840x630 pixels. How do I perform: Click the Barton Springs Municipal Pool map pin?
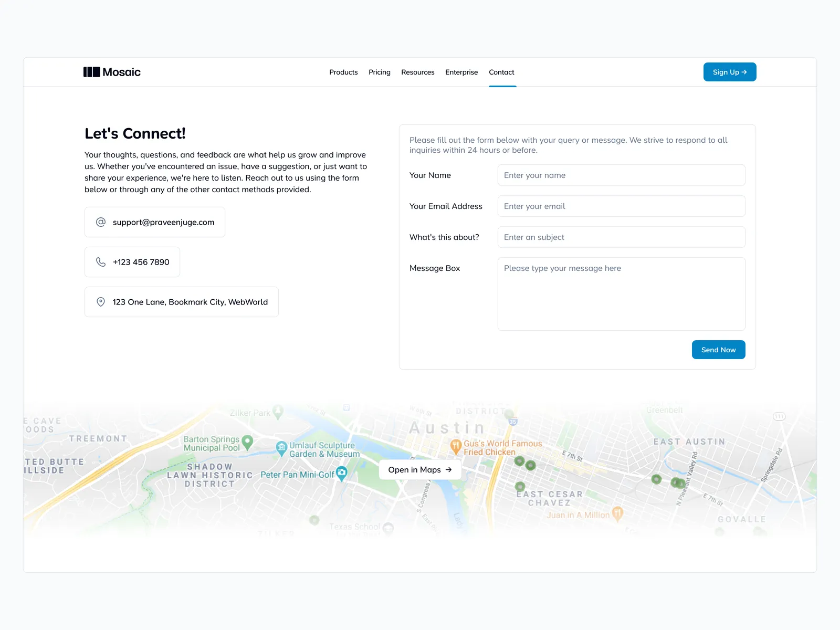coord(247,441)
